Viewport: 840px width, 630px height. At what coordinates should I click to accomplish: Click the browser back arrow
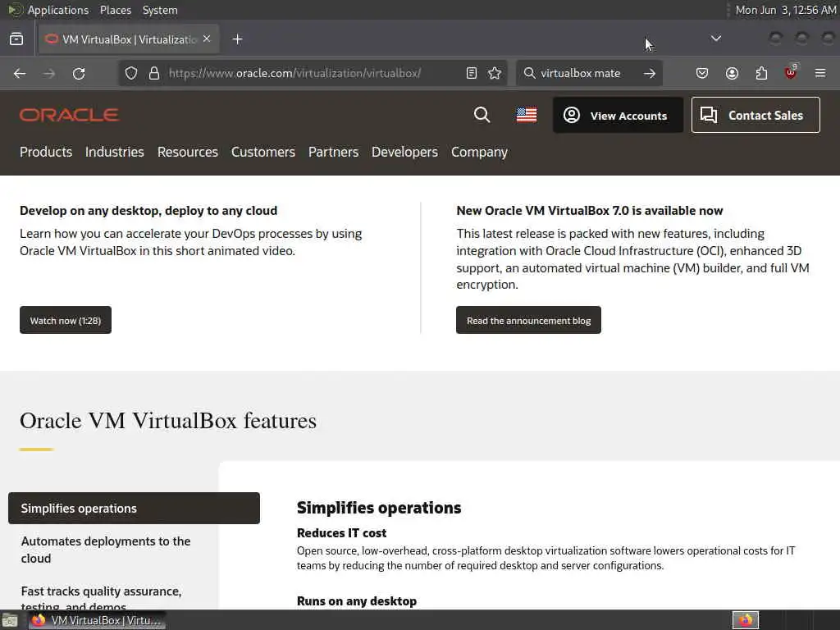click(x=20, y=73)
